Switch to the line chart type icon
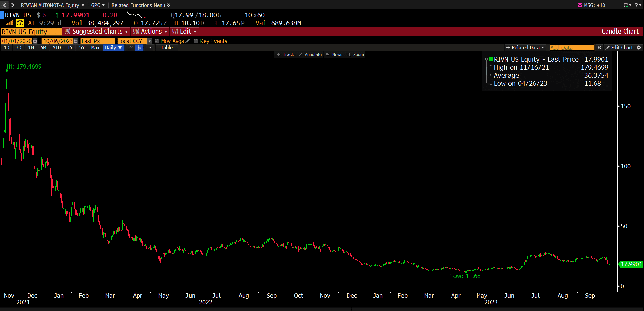The height and width of the screenshot is (311, 644). (x=130, y=48)
